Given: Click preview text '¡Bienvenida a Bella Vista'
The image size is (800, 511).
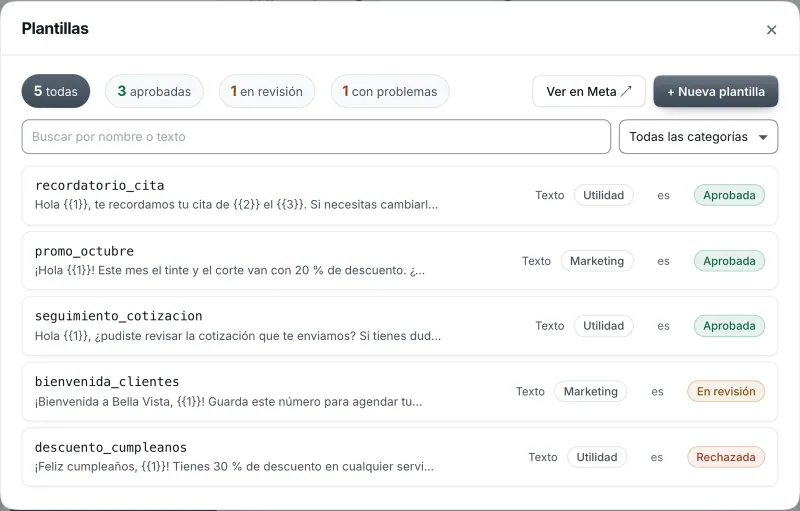Looking at the screenshot, I should click(x=228, y=402).
